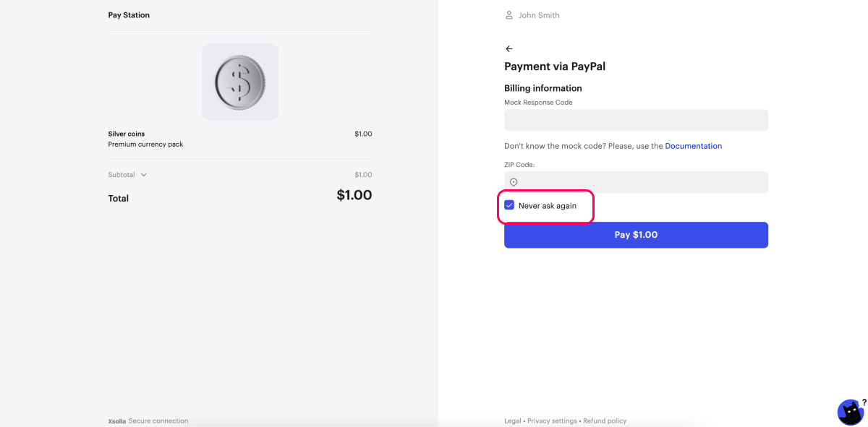The width and height of the screenshot is (868, 427).
Task: Expand the Subtotal chevron
Action: coord(143,175)
